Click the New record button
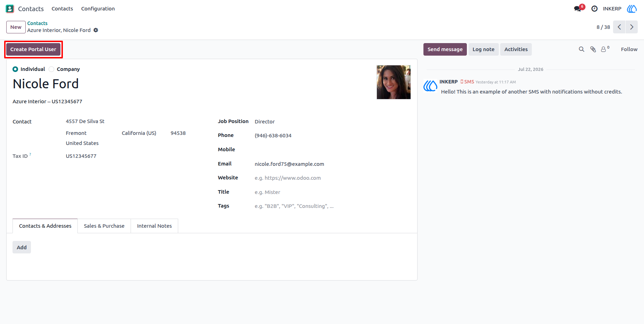This screenshot has height=324, width=644. pos(16,27)
